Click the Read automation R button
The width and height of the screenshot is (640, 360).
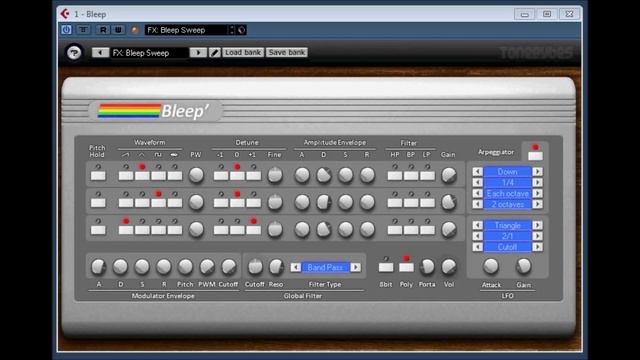[103, 30]
